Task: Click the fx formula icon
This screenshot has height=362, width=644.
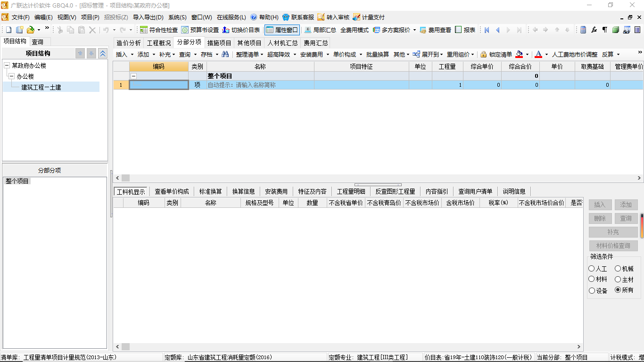Action: tap(594, 30)
